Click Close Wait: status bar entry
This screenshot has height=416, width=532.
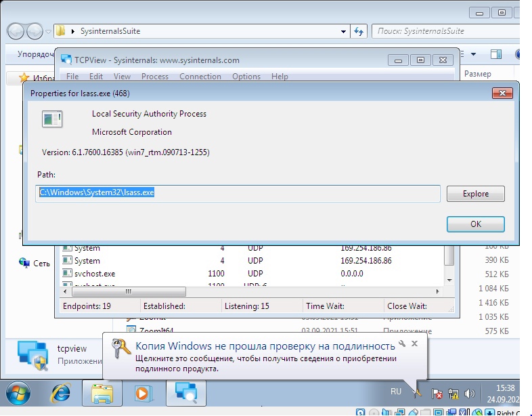[x=407, y=306]
